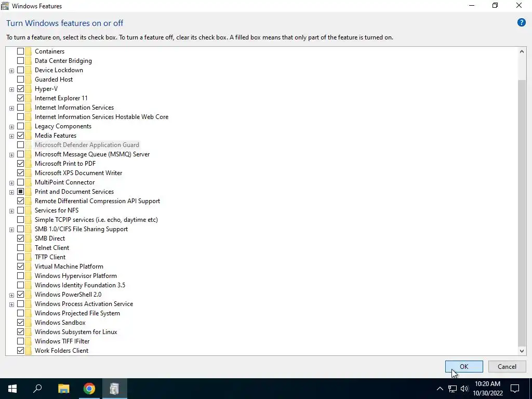Expand Print and Document Services node
This screenshot has width=532, height=399.
click(11, 192)
